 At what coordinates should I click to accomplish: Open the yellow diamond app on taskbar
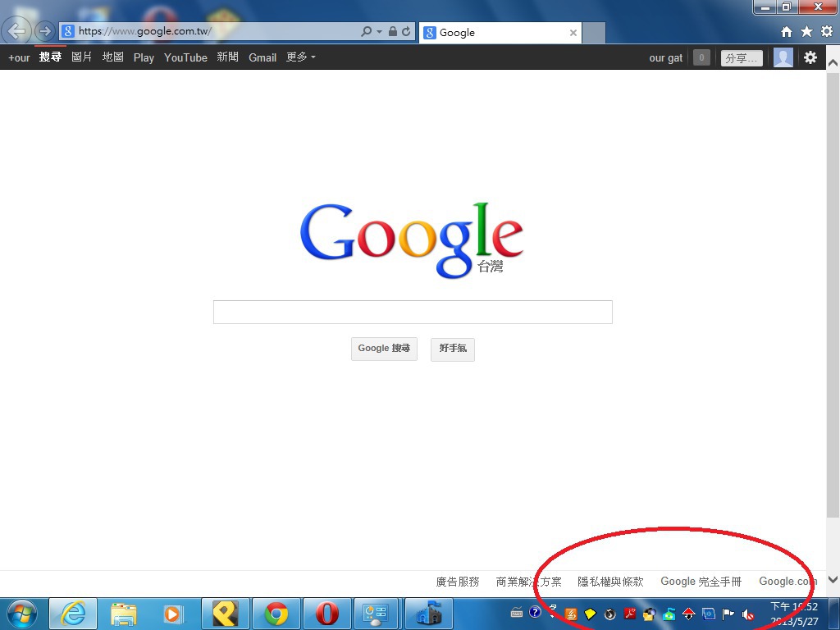pyautogui.click(x=226, y=614)
